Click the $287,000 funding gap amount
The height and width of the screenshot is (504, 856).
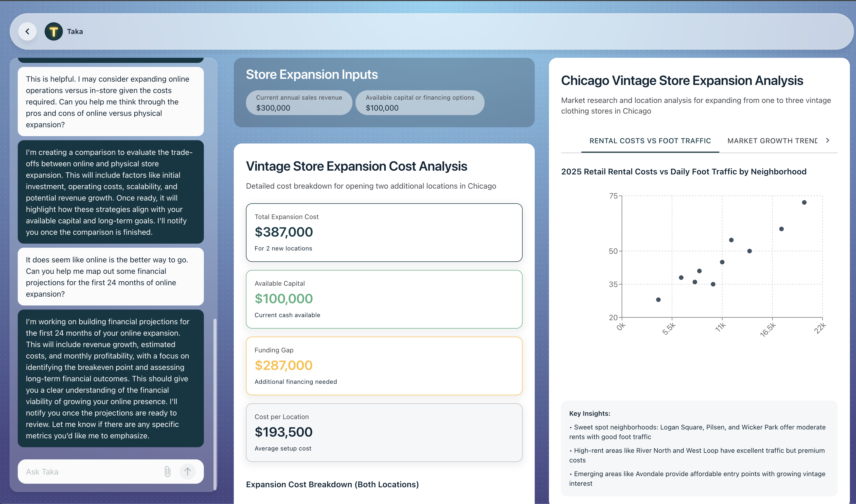284,365
